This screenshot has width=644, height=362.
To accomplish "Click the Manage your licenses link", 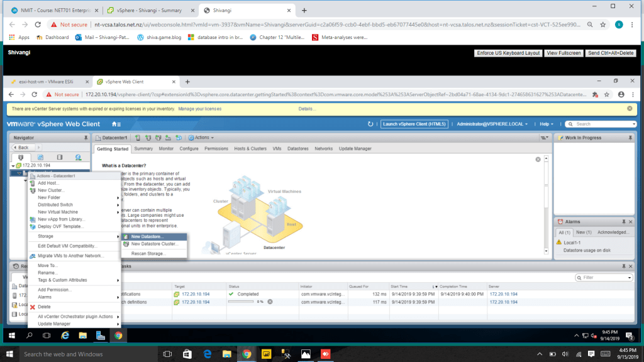I will (x=199, y=109).
